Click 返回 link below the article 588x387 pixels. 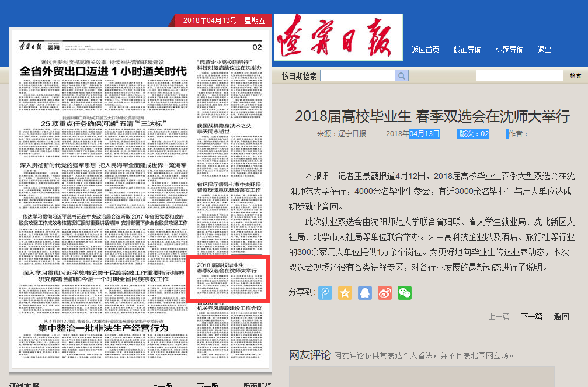click(561, 316)
